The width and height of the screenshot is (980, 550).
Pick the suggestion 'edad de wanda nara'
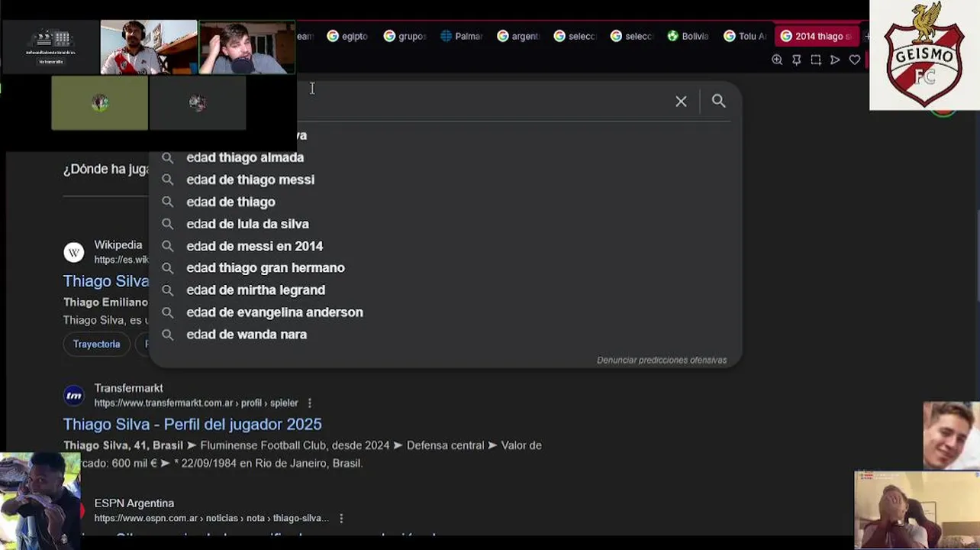point(247,334)
